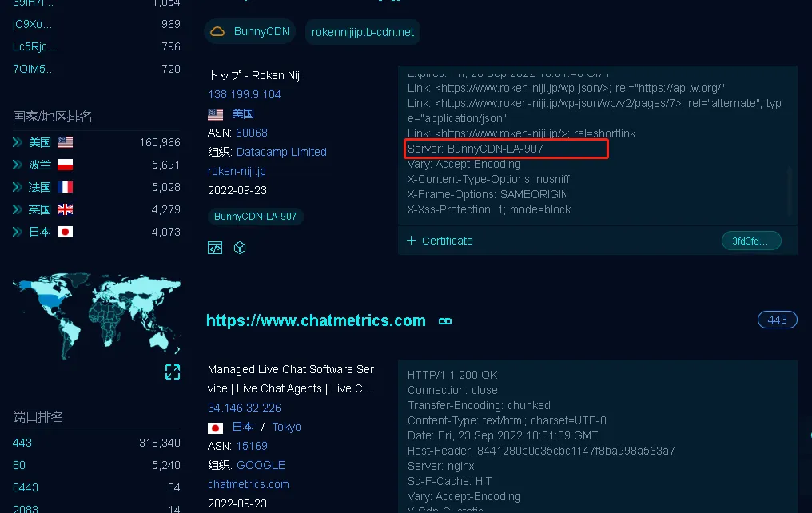The image size is (812, 513).
Task: Click date 2022-09-23 under roken-niji.jp
Action: coord(237,190)
